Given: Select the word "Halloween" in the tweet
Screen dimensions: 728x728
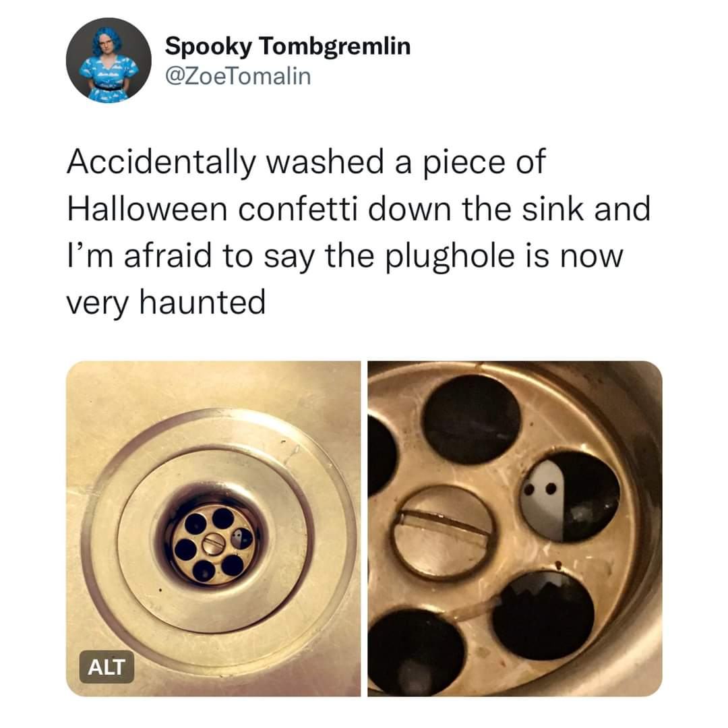Looking at the screenshot, I should 147,209.
